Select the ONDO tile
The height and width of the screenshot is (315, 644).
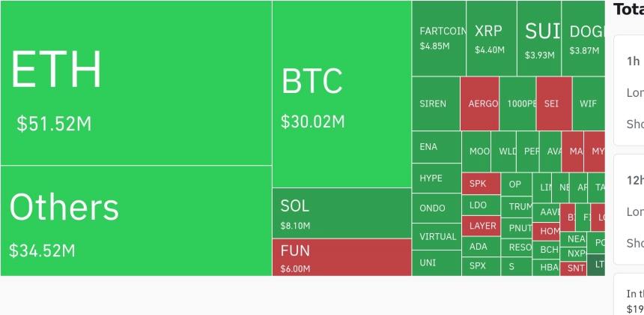pos(437,208)
